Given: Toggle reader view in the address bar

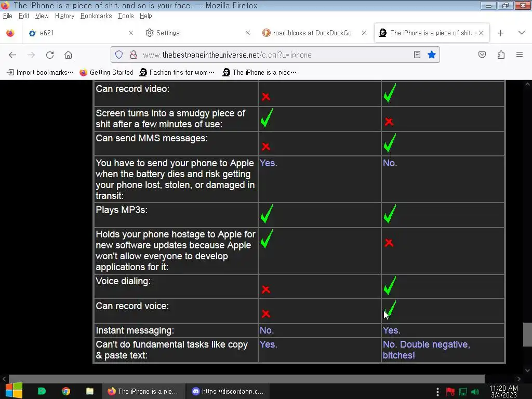Looking at the screenshot, I should [x=417, y=55].
